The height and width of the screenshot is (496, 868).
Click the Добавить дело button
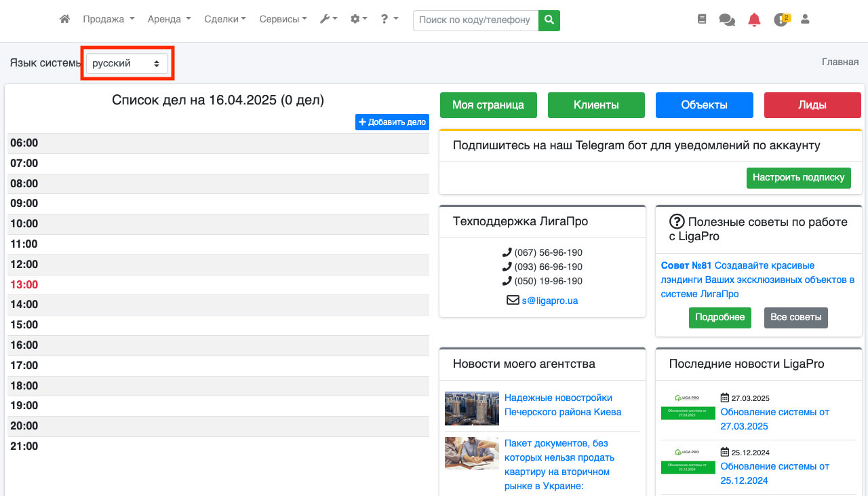click(x=392, y=122)
